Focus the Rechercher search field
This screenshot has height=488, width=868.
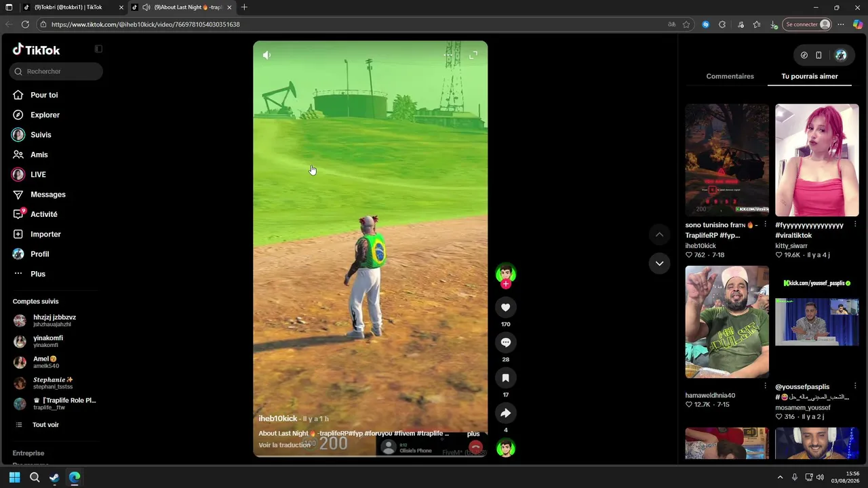56,71
